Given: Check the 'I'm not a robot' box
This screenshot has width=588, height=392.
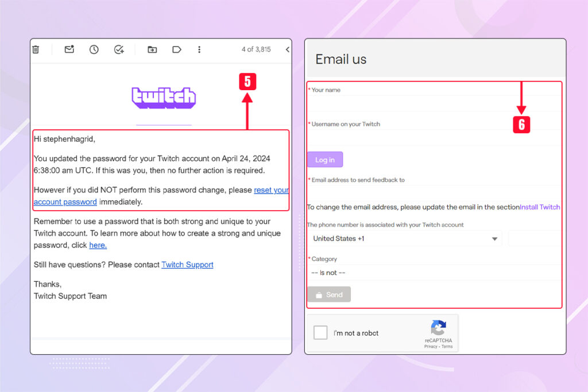Looking at the screenshot, I should (x=320, y=332).
